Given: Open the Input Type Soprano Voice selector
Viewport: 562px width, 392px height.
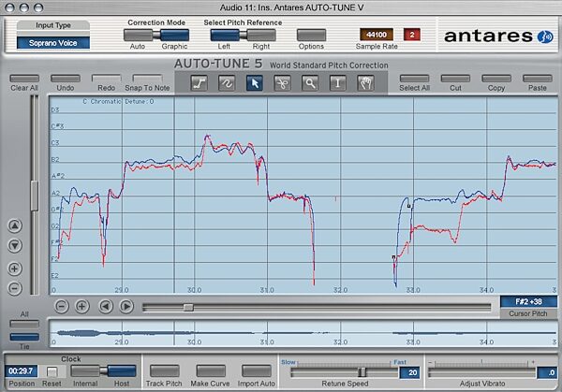Looking at the screenshot, I should 53,43.
